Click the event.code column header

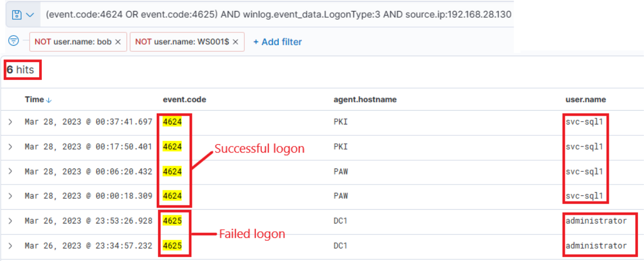click(184, 100)
